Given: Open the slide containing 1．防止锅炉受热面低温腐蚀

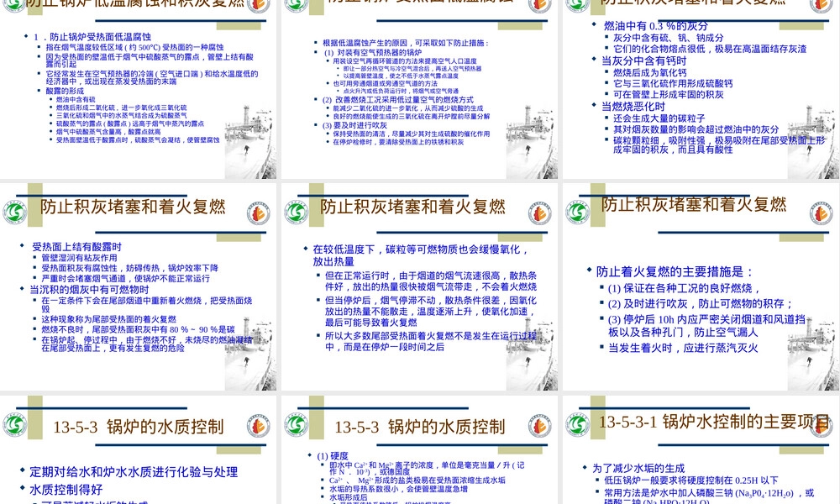Looking at the screenshot, I should pyautogui.click(x=139, y=89).
